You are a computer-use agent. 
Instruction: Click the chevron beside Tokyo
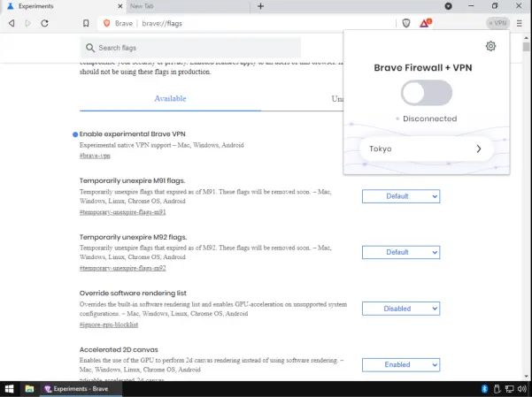pyautogui.click(x=478, y=149)
